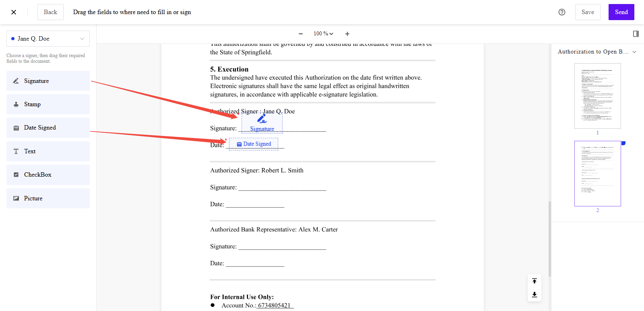Open page 1 thumbnail
Screen dimensions: 644x311
pos(597,96)
